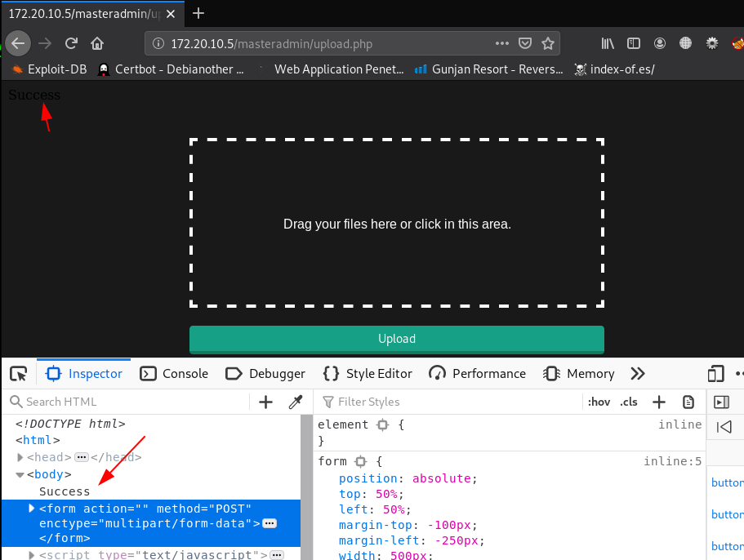Image resolution: width=744 pixels, height=560 pixels.
Task: Show more developer tools tabs
Action: pos(638,374)
